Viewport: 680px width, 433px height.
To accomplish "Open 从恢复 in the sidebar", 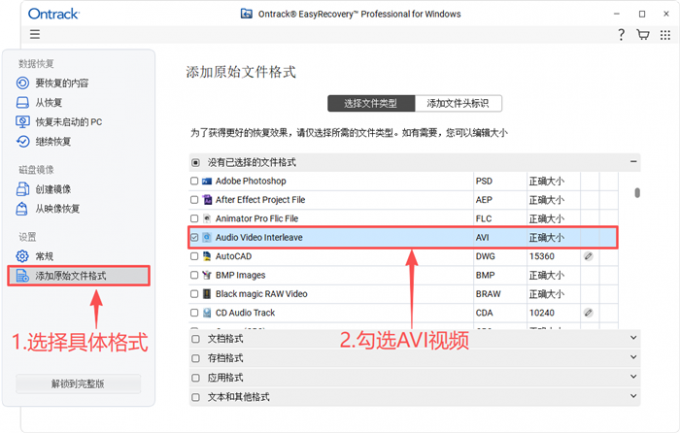I will pos(49,102).
